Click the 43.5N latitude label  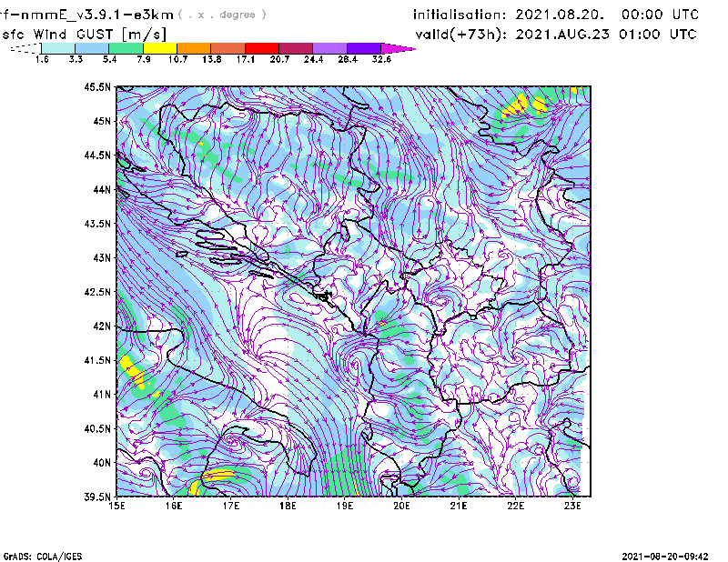(97, 224)
